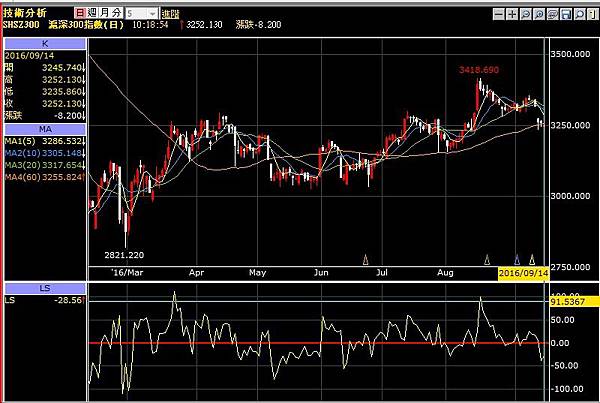Click the MA1(5) value 3286.532

62,141
